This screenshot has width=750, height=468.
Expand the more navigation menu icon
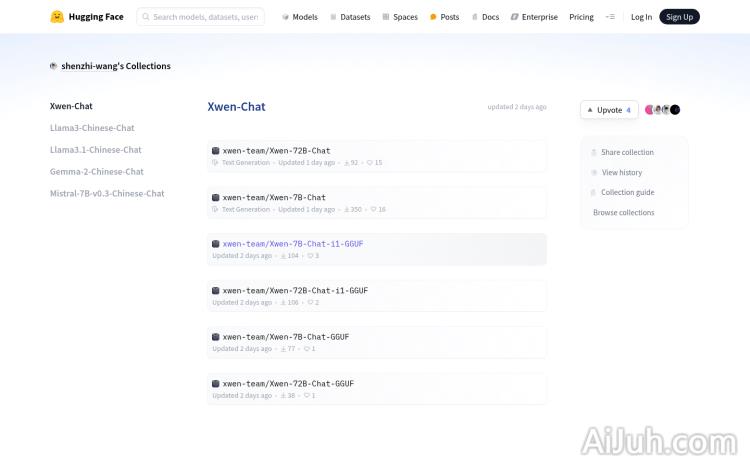(x=610, y=17)
